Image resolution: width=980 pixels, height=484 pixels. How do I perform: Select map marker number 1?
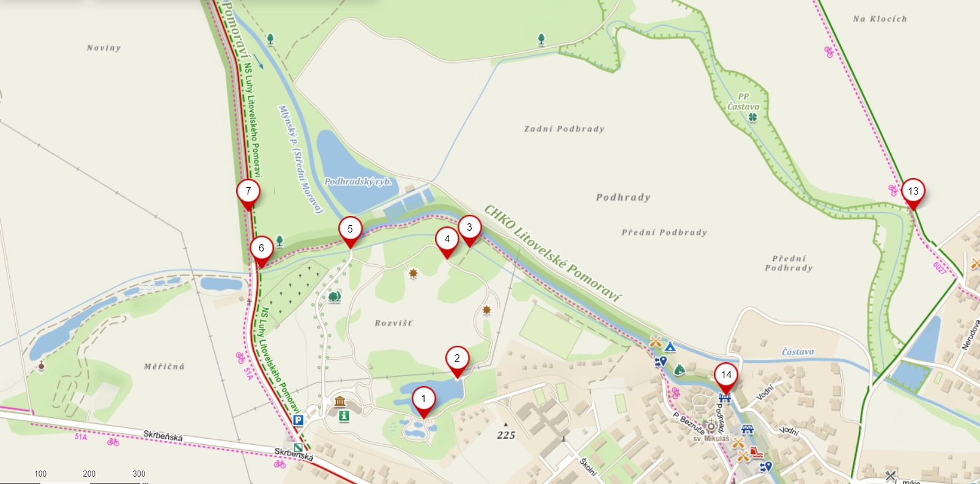pos(423,401)
